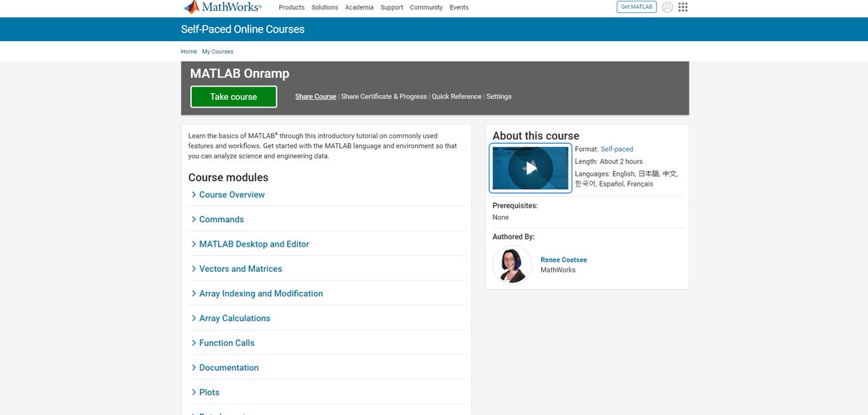Click Renee Coetsee's author photo
The height and width of the screenshot is (415, 868).
[x=512, y=265]
